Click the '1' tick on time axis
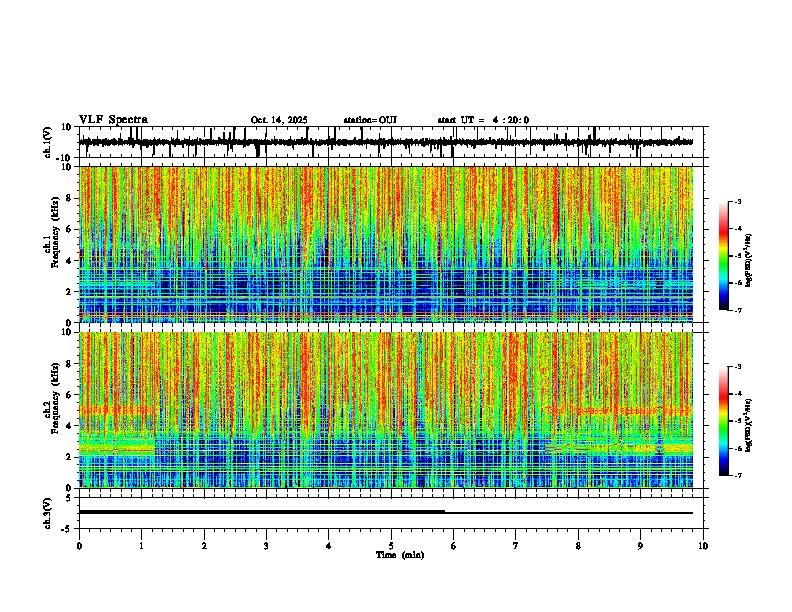 tap(141, 546)
